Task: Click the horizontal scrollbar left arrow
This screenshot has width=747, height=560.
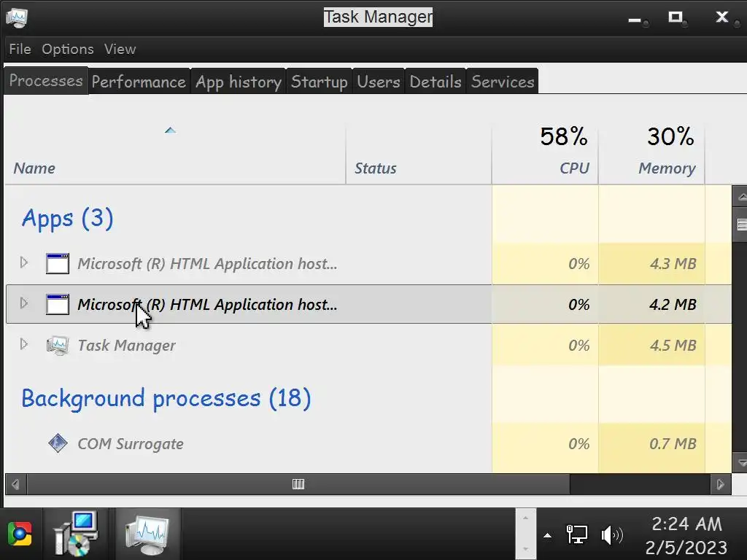Action: pyautogui.click(x=16, y=484)
